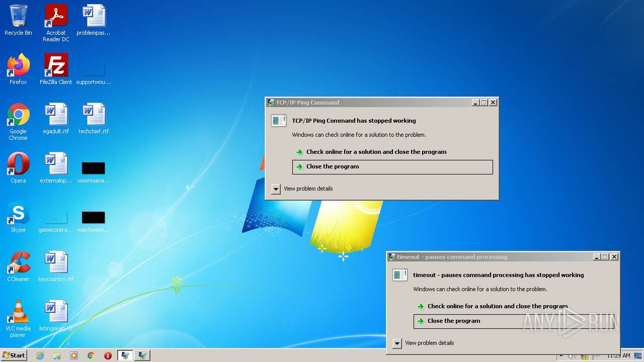
Task: Select the externalop... document icon
Action: pyautogui.click(x=56, y=168)
